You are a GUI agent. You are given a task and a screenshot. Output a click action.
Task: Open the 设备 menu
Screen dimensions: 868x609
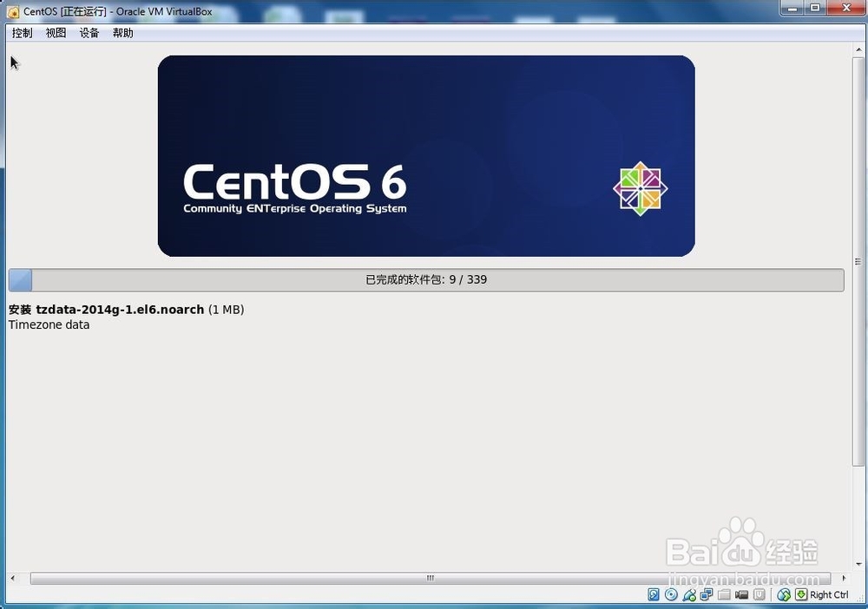pos(89,33)
